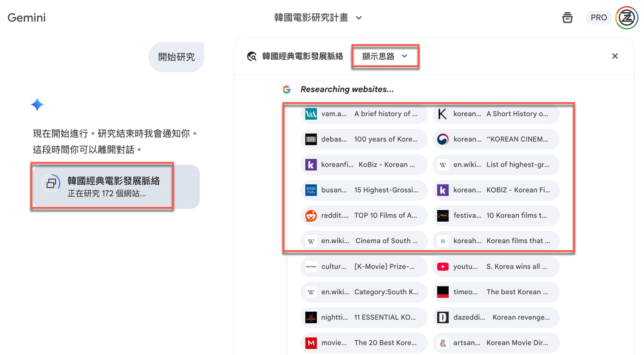
Task: Click the Wikipedia W icon on Cinema of South source
Action: (x=310, y=240)
